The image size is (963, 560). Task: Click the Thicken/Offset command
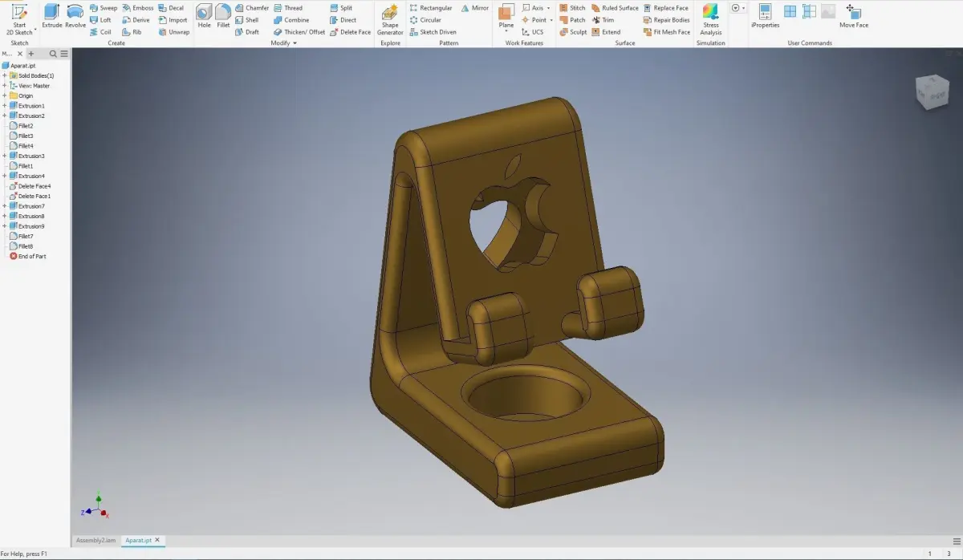[x=299, y=32]
